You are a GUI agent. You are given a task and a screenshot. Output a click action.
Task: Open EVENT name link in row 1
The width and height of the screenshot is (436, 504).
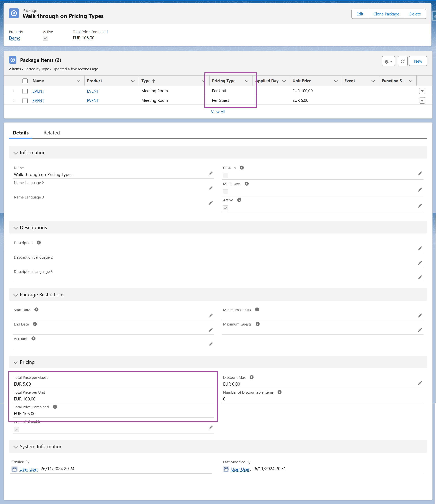(x=39, y=91)
